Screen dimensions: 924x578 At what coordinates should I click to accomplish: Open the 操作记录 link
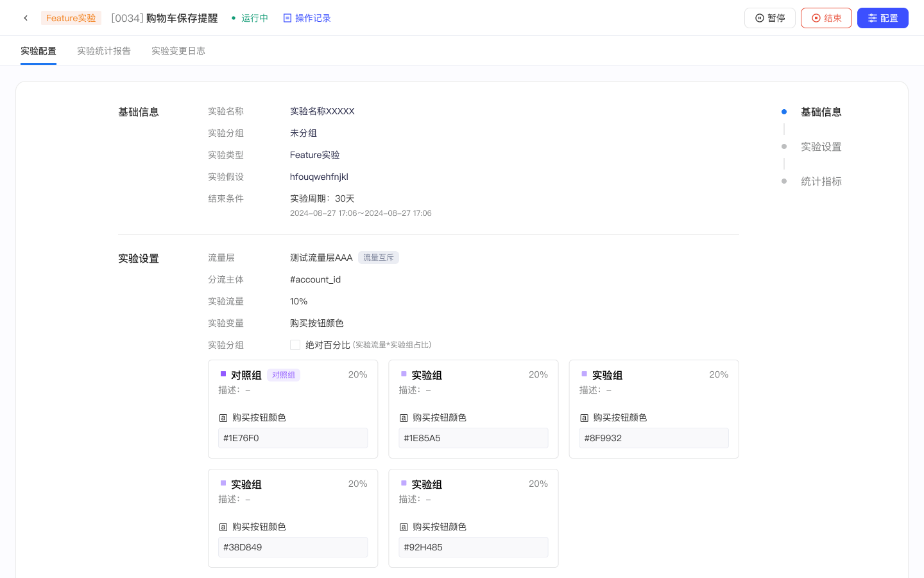point(307,18)
